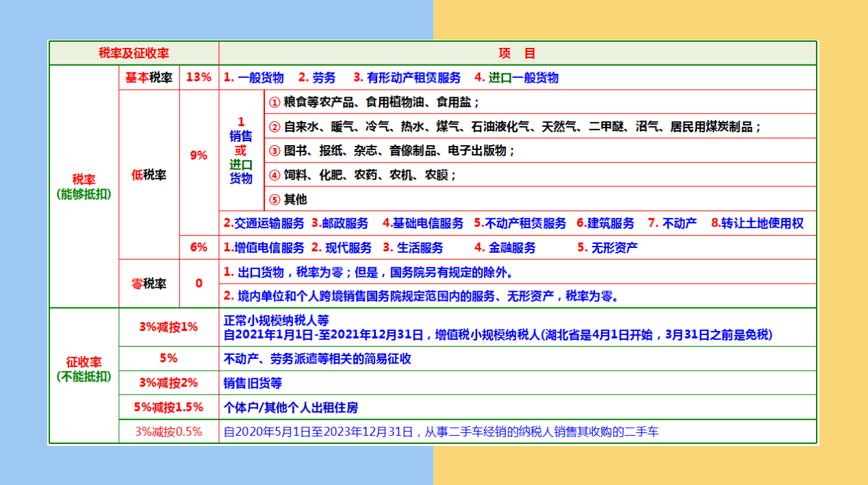
Task: Click the 3%减按2% cell
Action: pos(168,382)
